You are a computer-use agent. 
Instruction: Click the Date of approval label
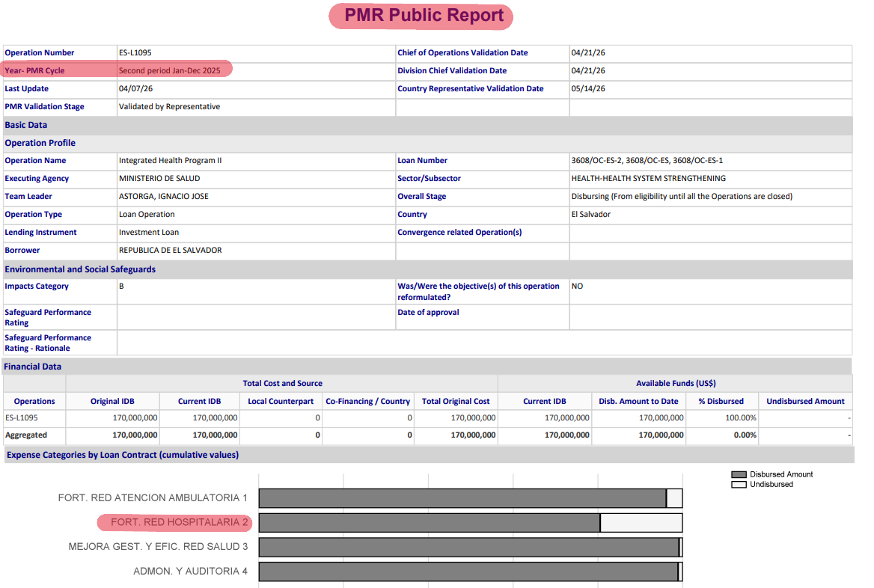point(428,312)
